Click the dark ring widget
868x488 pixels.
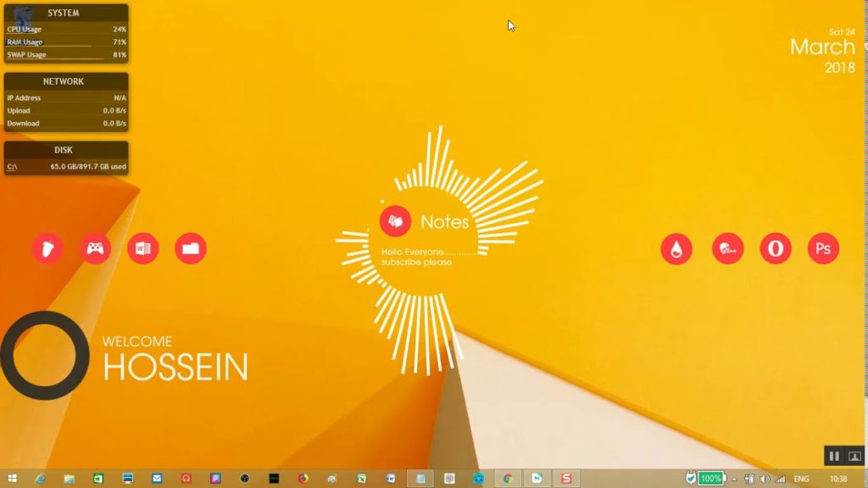[45, 355]
